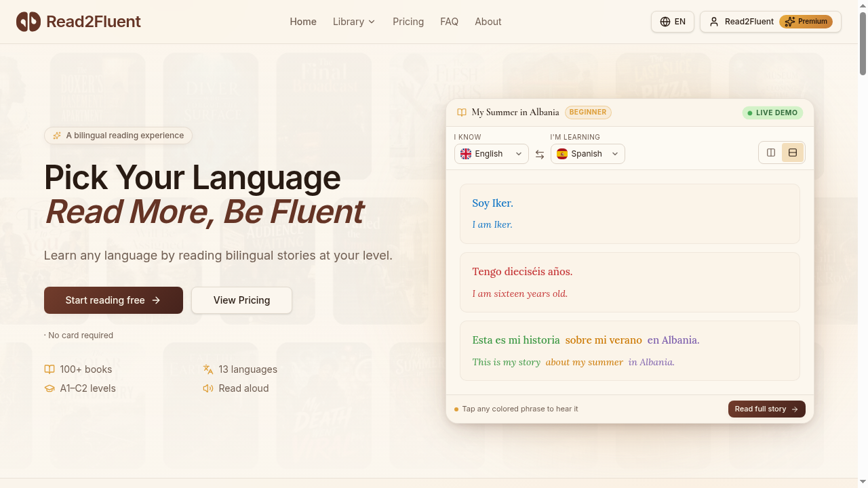Open the FAQ page
868x488 pixels.
click(450, 22)
